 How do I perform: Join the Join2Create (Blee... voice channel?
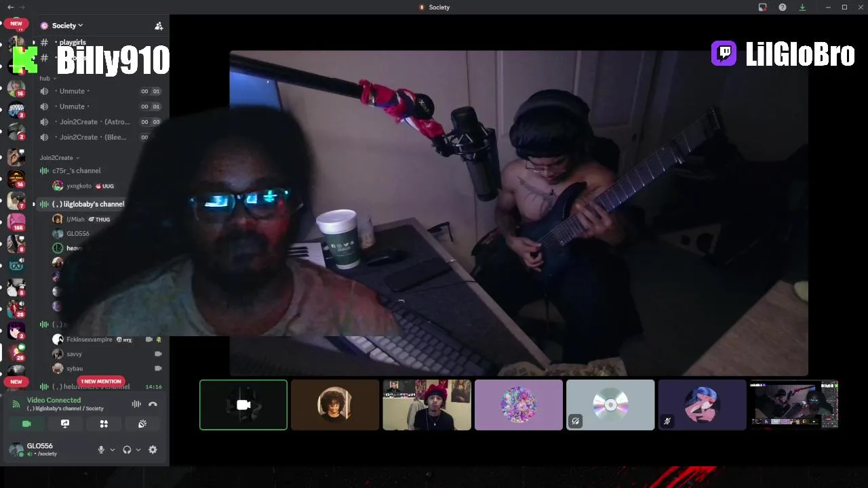pyautogui.click(x=93, y=137)
